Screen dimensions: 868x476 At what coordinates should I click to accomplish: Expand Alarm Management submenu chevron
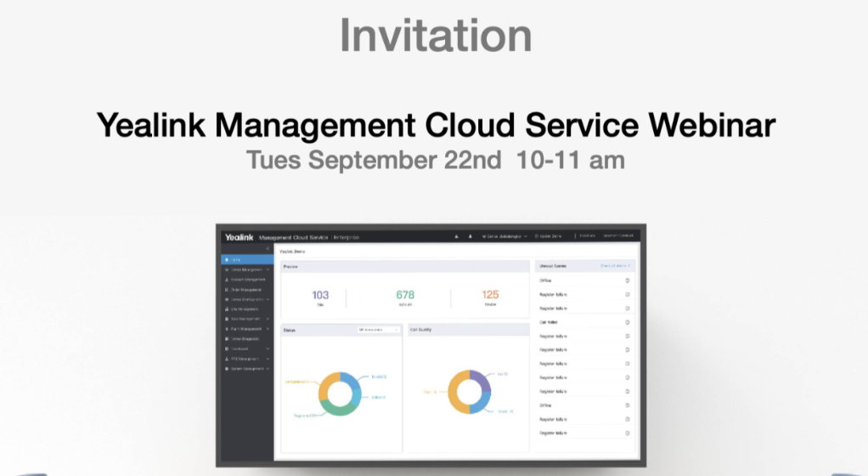pyautogui.click(x=268, y=329)
